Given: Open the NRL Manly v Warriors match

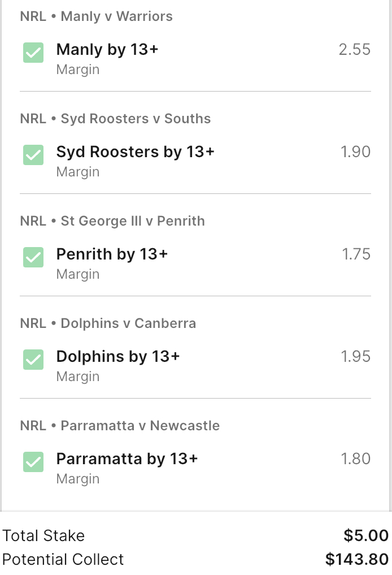Looking at the screenshot, I should pyautogui.click(x=96, y=16).
